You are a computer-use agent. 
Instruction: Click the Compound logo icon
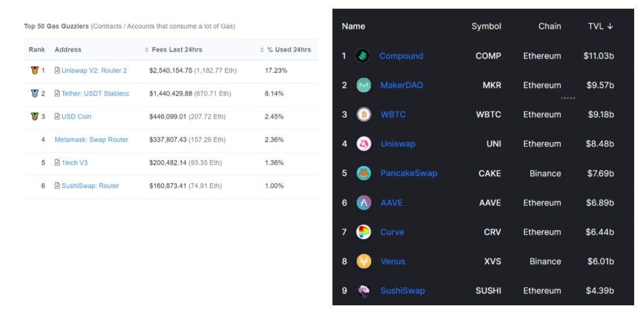pos(362,56)
